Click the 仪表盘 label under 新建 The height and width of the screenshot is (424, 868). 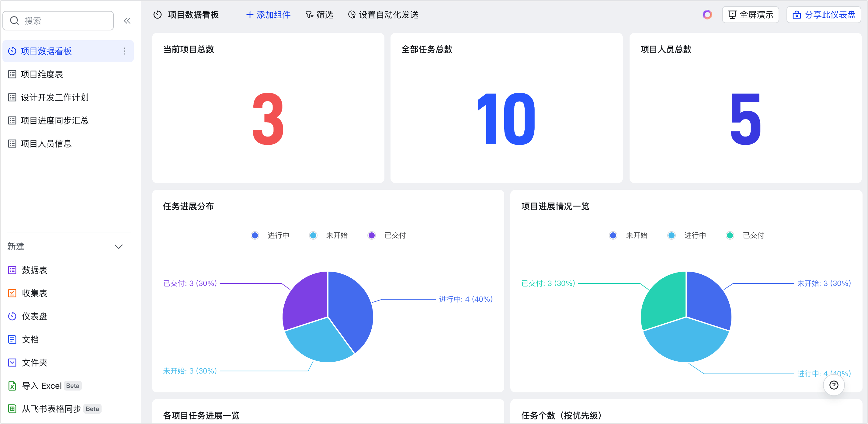(34, 316)
